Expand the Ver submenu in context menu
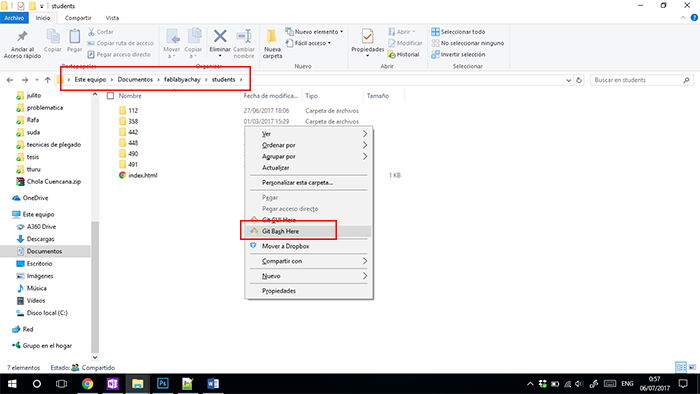This screenshot has width=700, height=394. 309,134
